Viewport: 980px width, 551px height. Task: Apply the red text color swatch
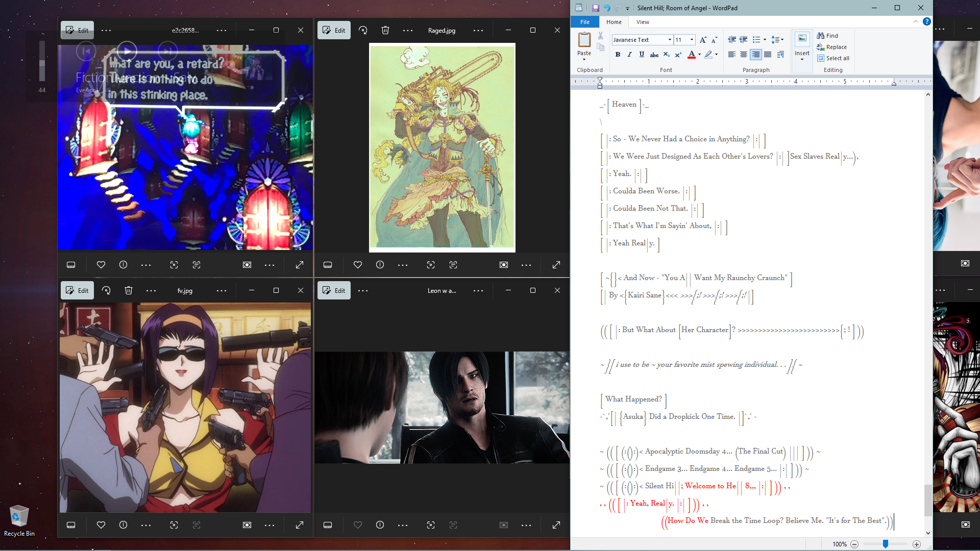click(x=692, y=55)
